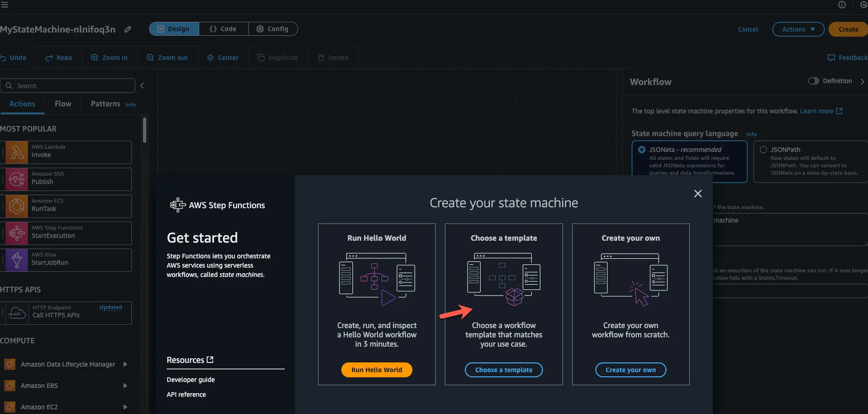Select JSONPath query language

tap(810, 162)
